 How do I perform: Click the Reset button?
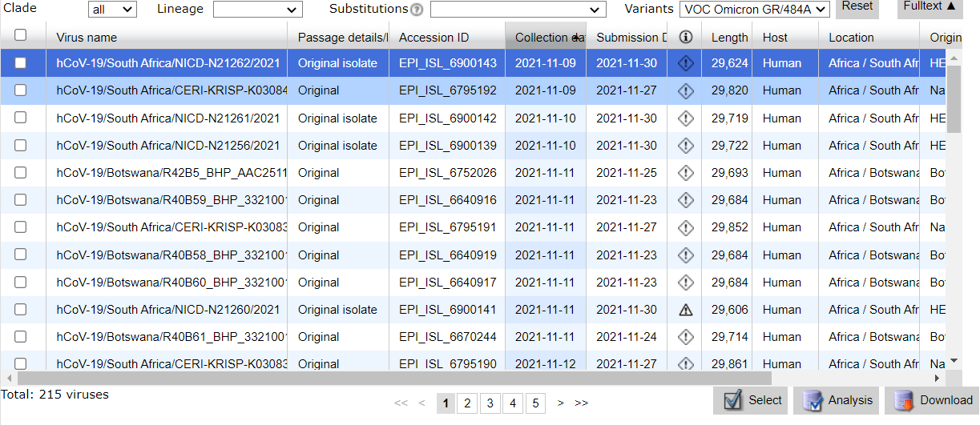pyautogui.click(x=857, y=6)
